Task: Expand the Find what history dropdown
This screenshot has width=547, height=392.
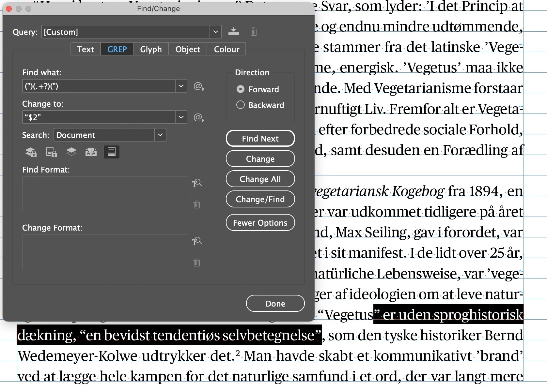Action: (x=181, y=86)
